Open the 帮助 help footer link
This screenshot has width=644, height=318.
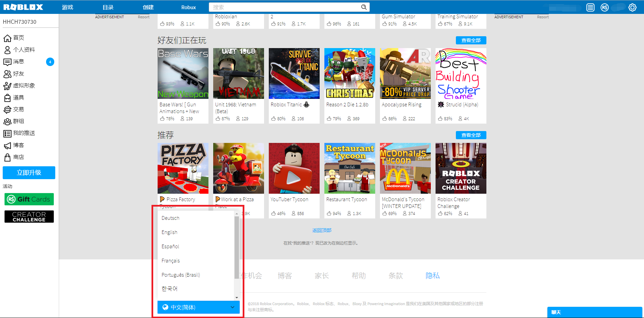point(359,276)
